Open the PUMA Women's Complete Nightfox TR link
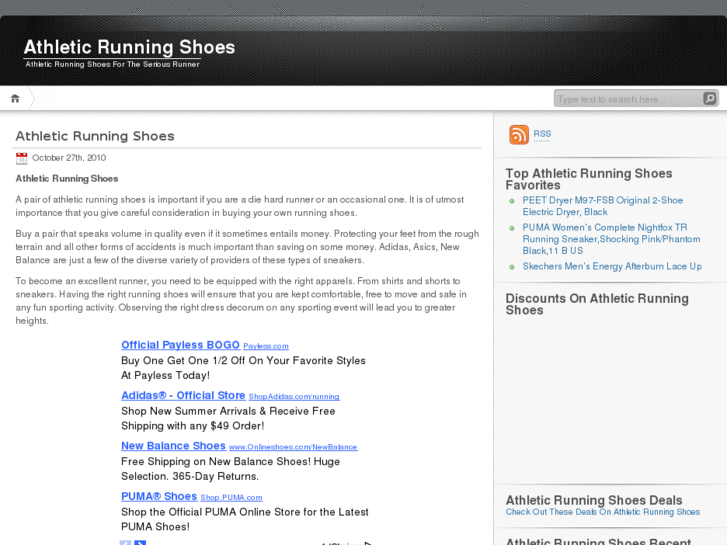The height and width of the screenshot is (545, 727). tap(611, 239)
